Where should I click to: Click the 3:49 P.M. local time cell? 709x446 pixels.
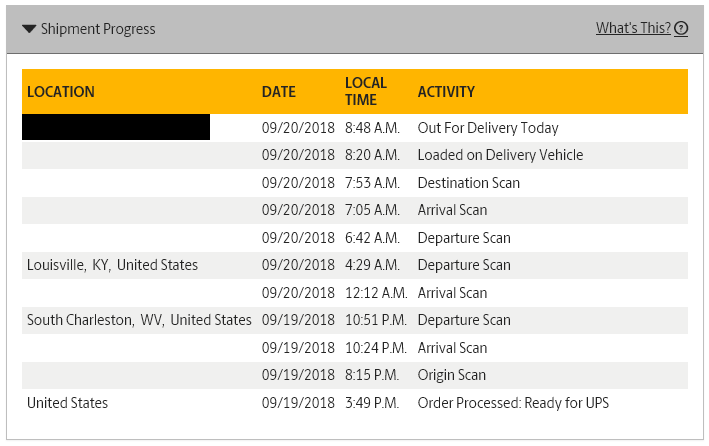pyautogui.click(x=372, y=403)
